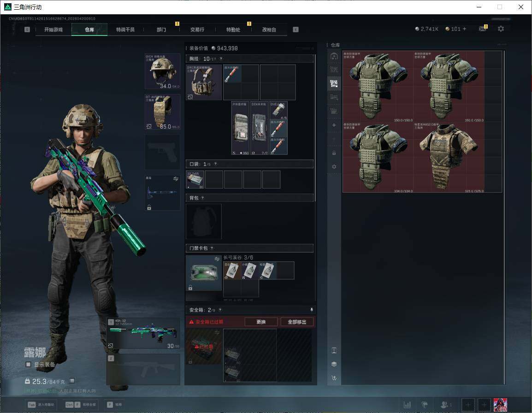Open the 特勤处 tab
This screenshot has width=532, height=413.
233,29
